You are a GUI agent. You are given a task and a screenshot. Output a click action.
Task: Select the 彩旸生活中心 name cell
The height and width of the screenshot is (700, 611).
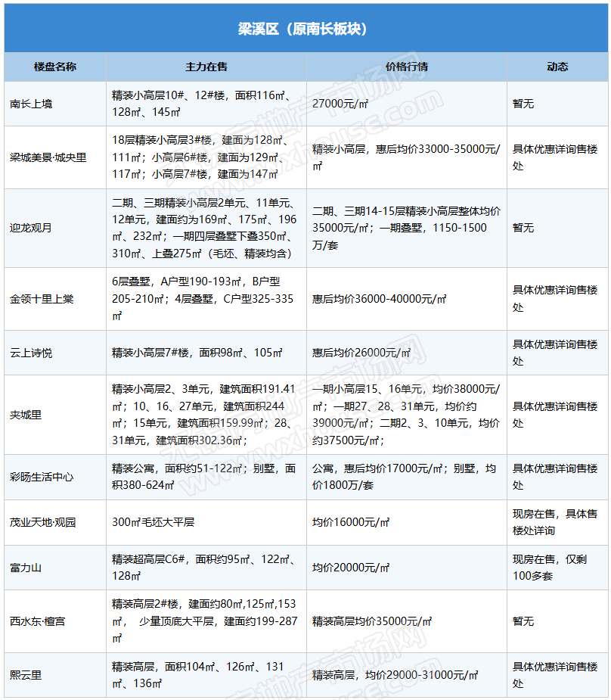42,477
